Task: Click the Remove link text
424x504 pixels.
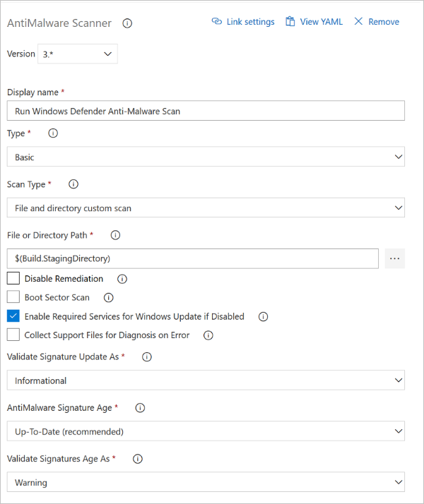Action: coord(384,22)
